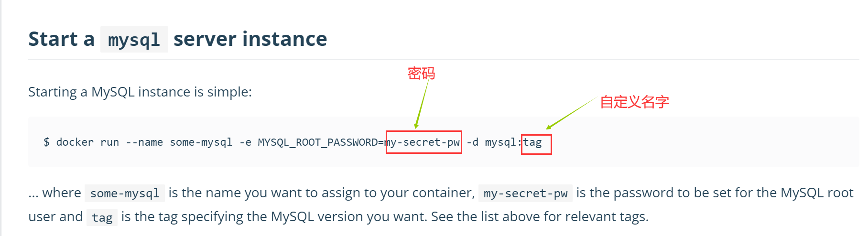Screen dimensions: 868x236
Task: Click the red 密码 annotation label
Action: point(421,73)
